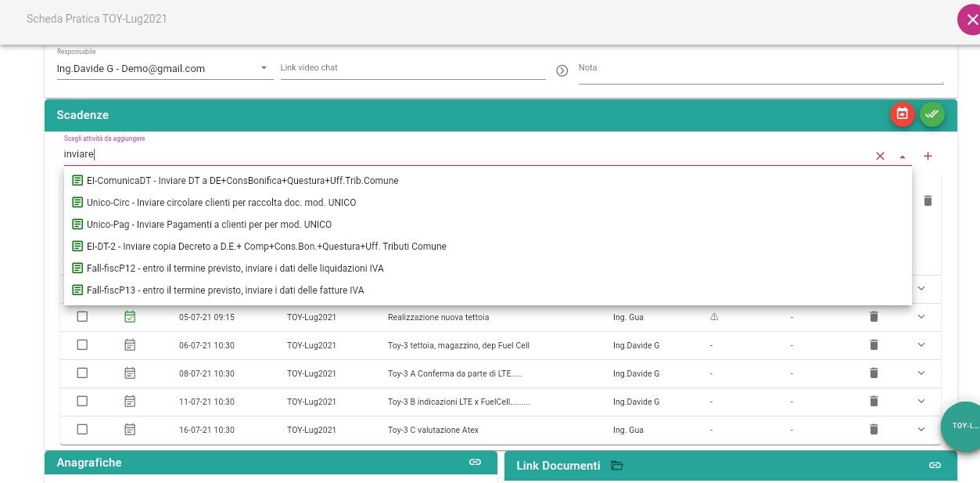The image size is (980, 483).
Task: Clear the activity search field with X icon
Action: 880,156
